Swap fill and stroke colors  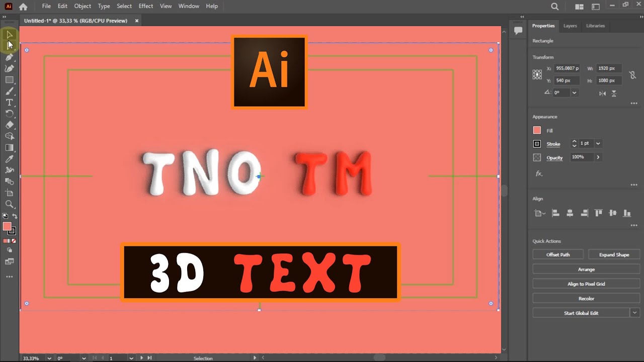(15, 216)
